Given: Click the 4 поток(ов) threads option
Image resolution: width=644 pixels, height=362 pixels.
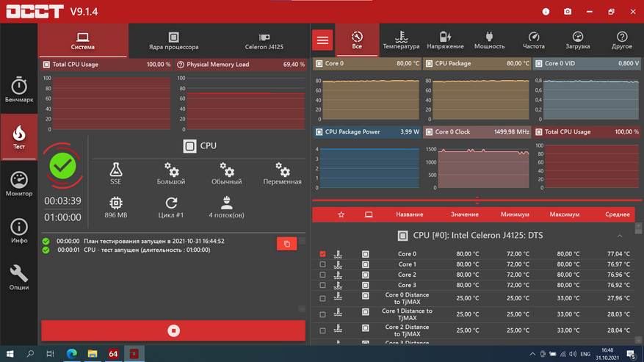Looking at the screenshot, I should 226,207.
